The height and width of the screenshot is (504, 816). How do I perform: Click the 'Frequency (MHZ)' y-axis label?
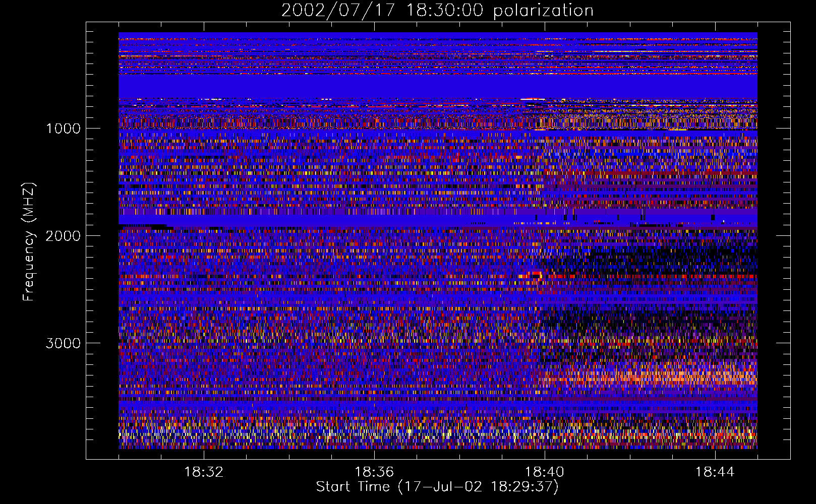coord(29,242)
